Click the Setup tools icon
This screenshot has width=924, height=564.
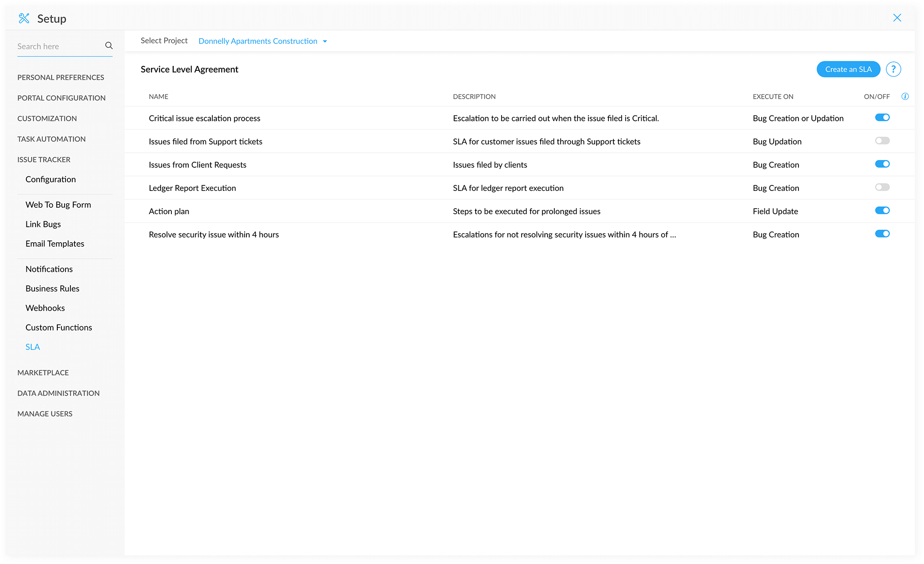[24, 18]
